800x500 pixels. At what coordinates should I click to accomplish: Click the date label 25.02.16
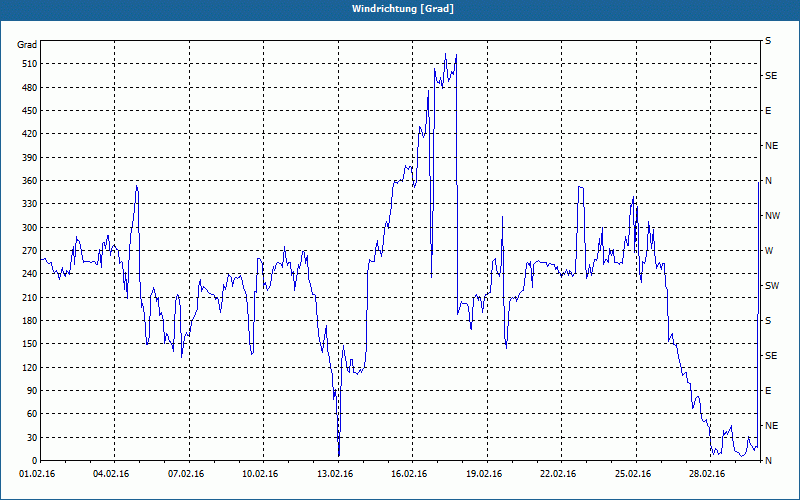633,474
